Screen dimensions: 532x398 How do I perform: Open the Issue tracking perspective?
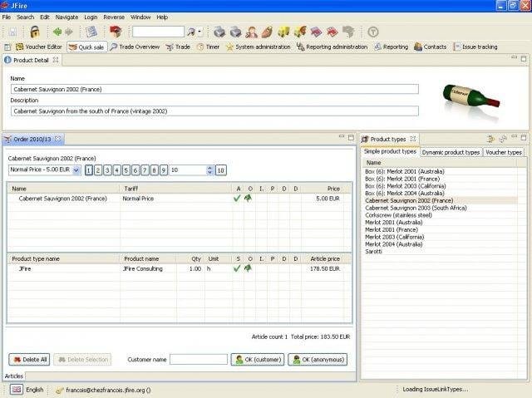click(475, 47)
